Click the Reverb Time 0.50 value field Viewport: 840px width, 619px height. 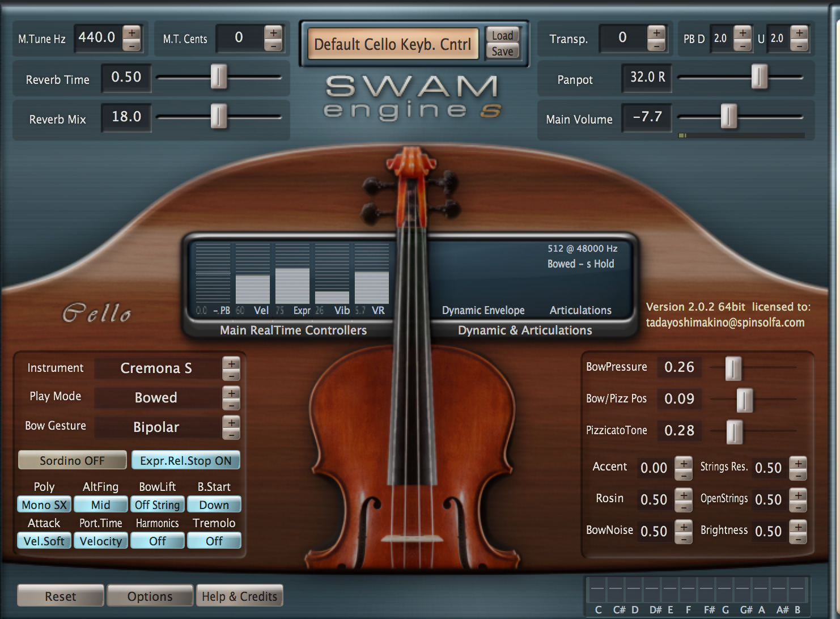(126, 77)
